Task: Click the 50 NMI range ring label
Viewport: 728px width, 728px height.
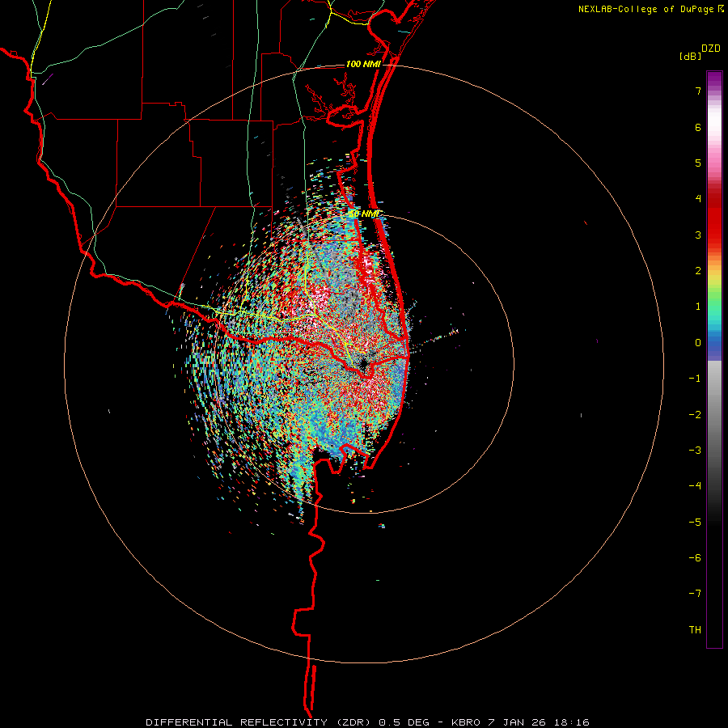Action: [364, 214]
